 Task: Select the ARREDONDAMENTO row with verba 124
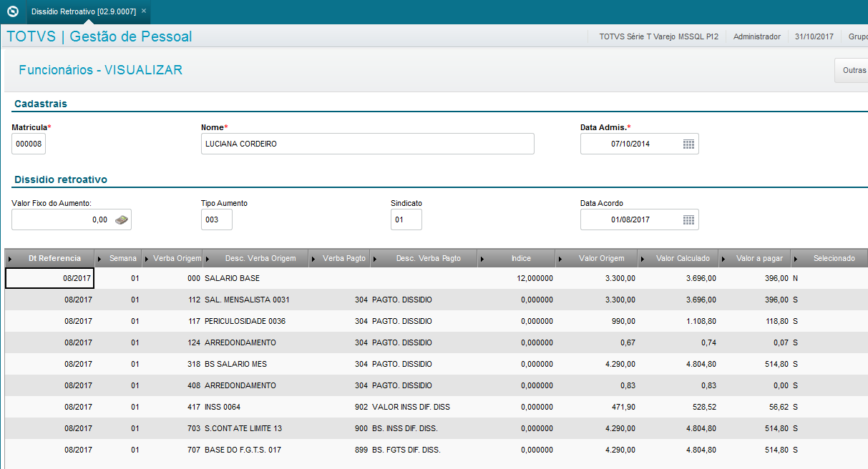437,342
